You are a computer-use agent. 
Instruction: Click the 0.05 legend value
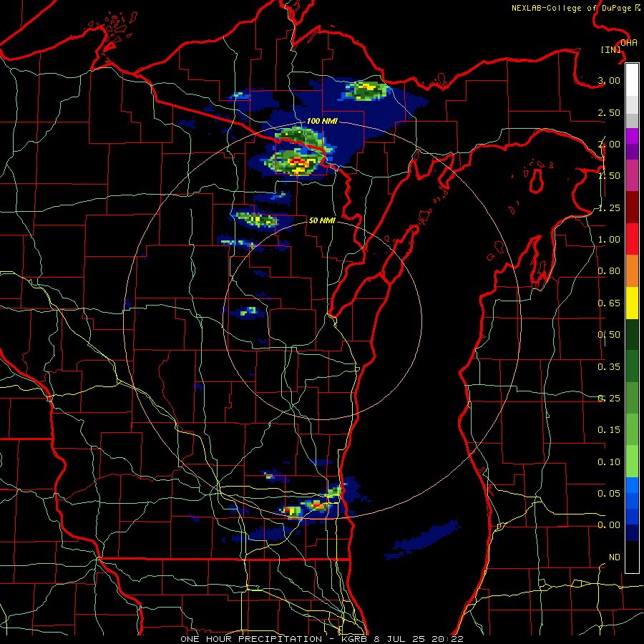coord(609,493)
